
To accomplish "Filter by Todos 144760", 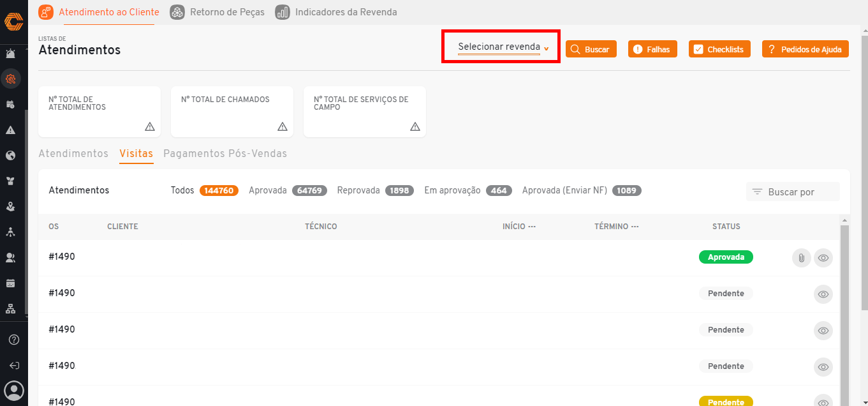I will 204,190.
